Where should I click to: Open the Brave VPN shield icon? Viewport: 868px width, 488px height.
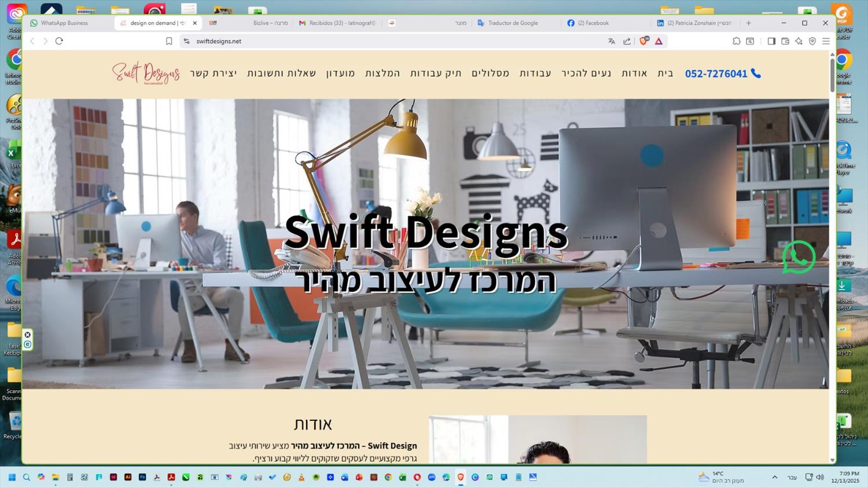812,41
